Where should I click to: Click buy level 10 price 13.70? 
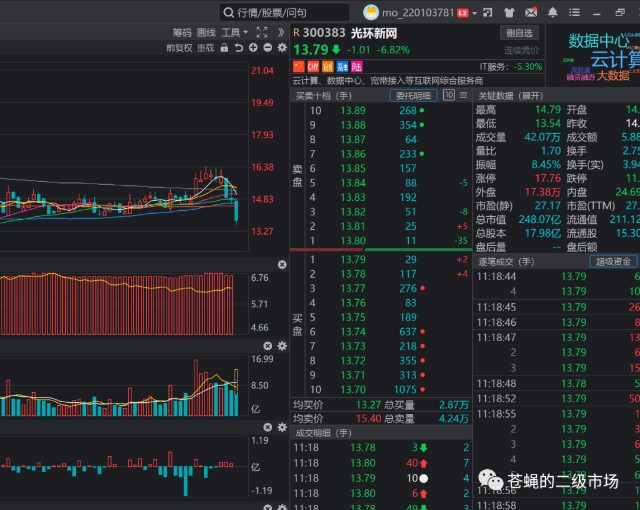point(353,390)
